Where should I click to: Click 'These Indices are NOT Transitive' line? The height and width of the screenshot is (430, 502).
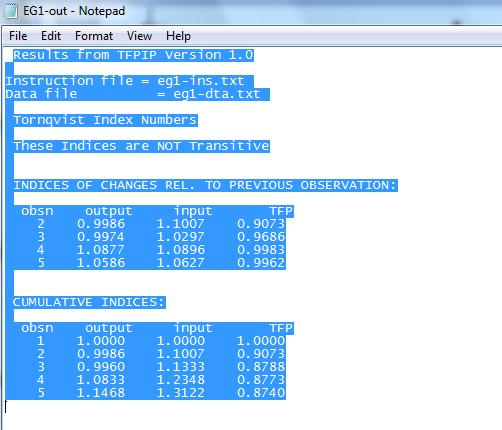click(141, 146)
